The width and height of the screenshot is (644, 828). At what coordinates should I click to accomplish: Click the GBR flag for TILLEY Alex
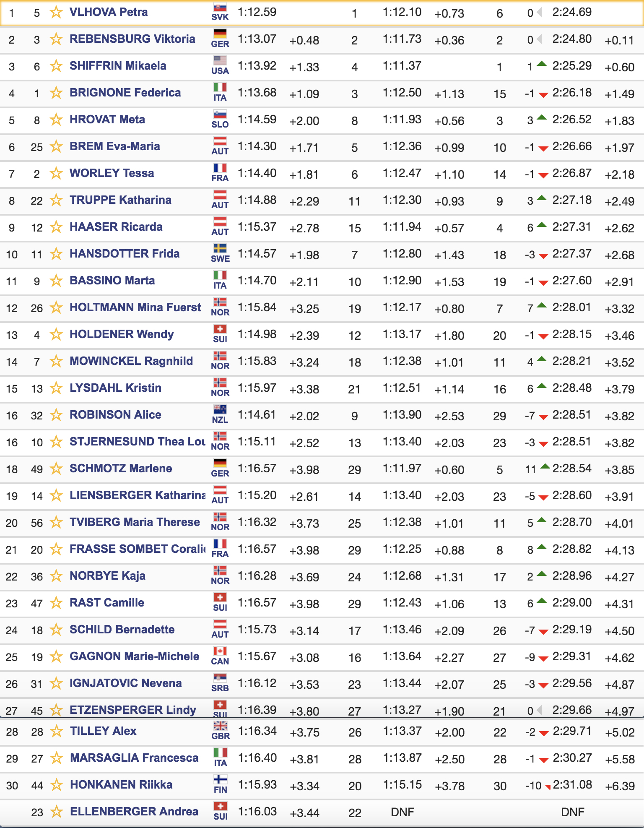click(221, 726)
